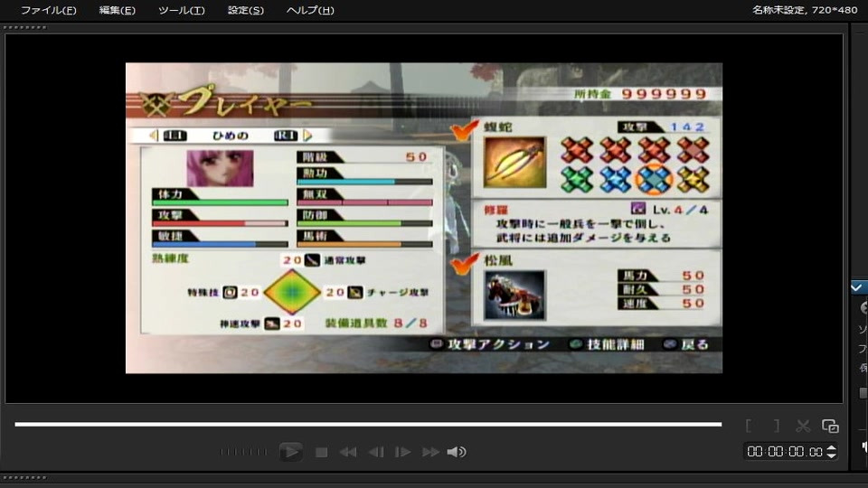This screenshot has width=868, height=488.
Task: Click the 攻撃アクション label in the preview
Action: (498, 344)
